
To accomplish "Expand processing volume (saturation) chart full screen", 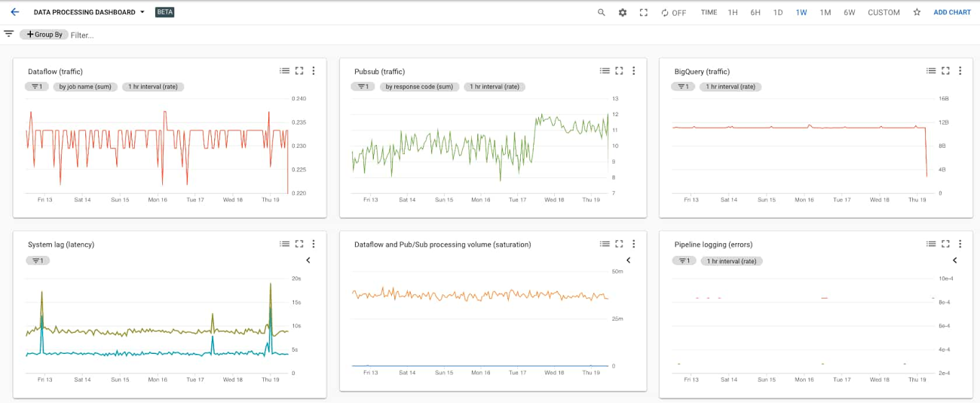I will pos(619,244).
